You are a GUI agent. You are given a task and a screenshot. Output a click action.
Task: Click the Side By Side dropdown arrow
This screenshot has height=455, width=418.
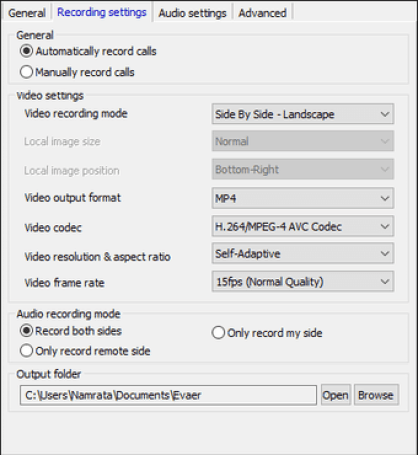(385, 114)
